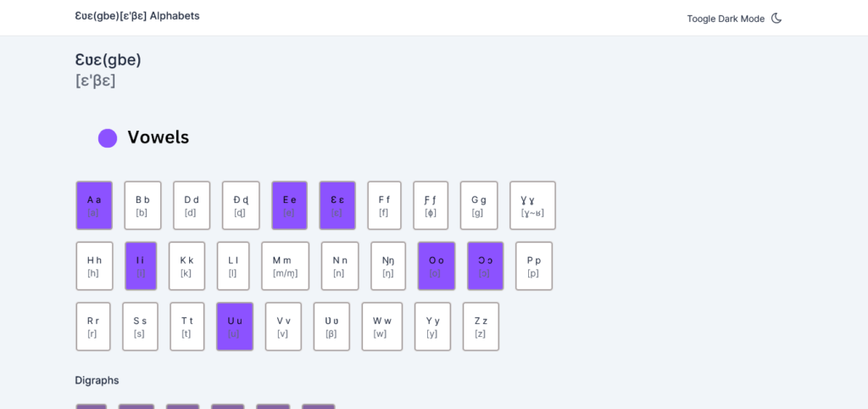This screenshot has height=409, width=868.
Task: Select the M m letter card
Action: point(285,266)
